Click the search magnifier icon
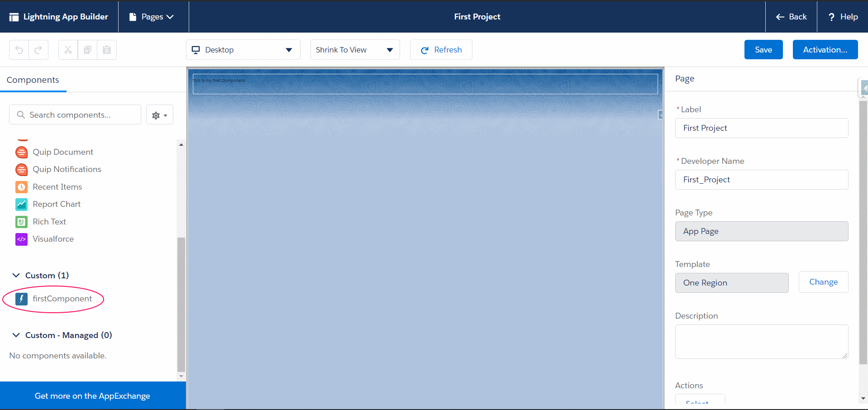Viewport: 868px width, 410px height. tap(21, 115)
